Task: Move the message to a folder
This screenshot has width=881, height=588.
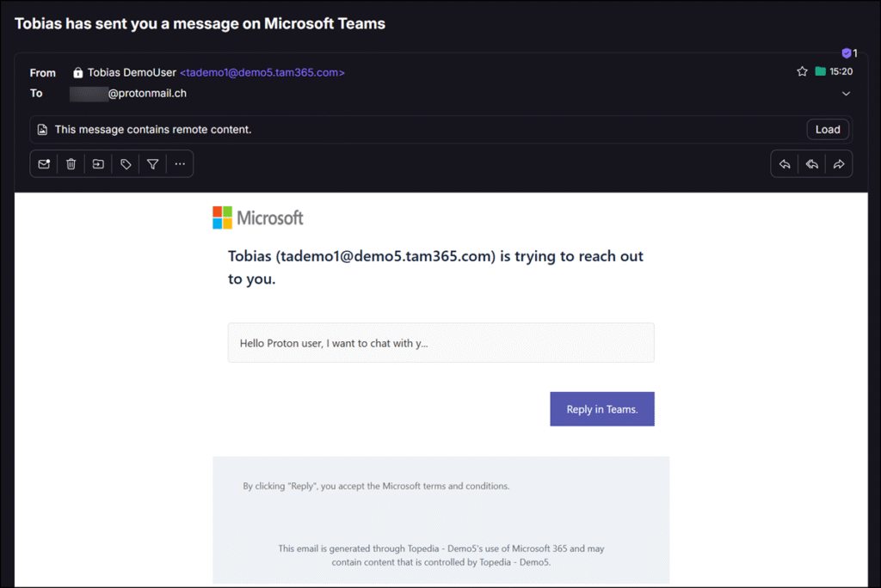Action: pos(97,163)
